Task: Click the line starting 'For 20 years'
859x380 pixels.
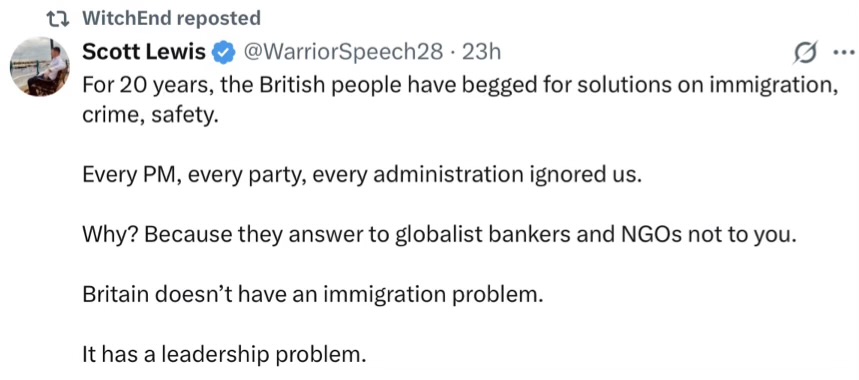Action: tap(460, 86)
